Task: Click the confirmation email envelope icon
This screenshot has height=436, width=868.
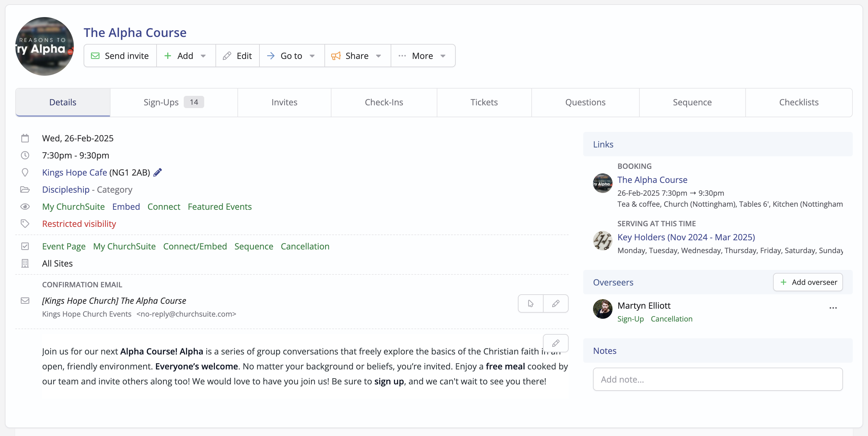Action: point(25,300)
